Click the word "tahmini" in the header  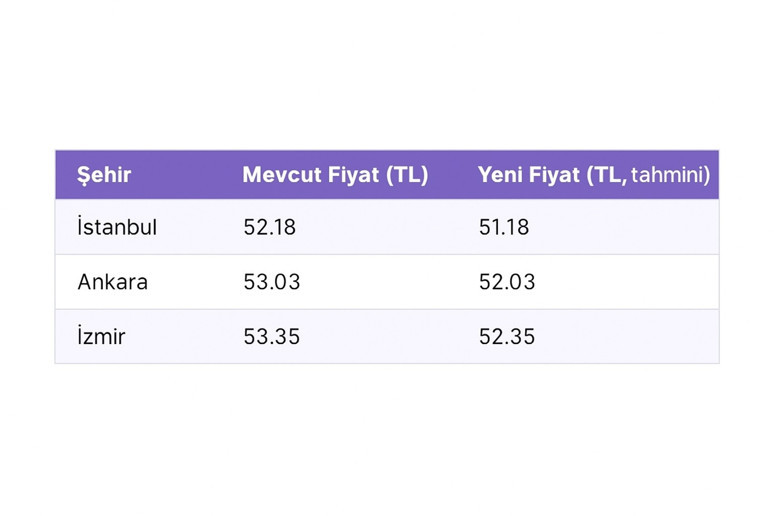pyautogui.click(x=670, y=175)
